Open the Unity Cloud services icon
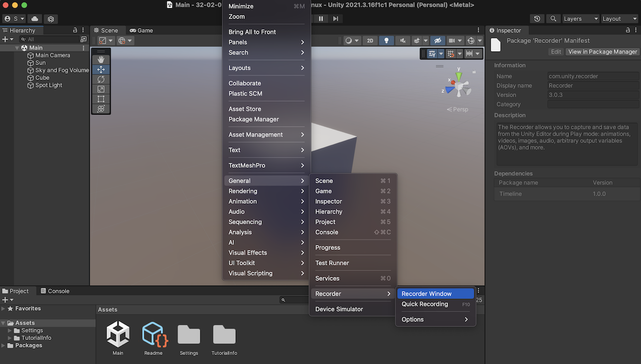Viewport: 641px width, 364px height. 35,19
